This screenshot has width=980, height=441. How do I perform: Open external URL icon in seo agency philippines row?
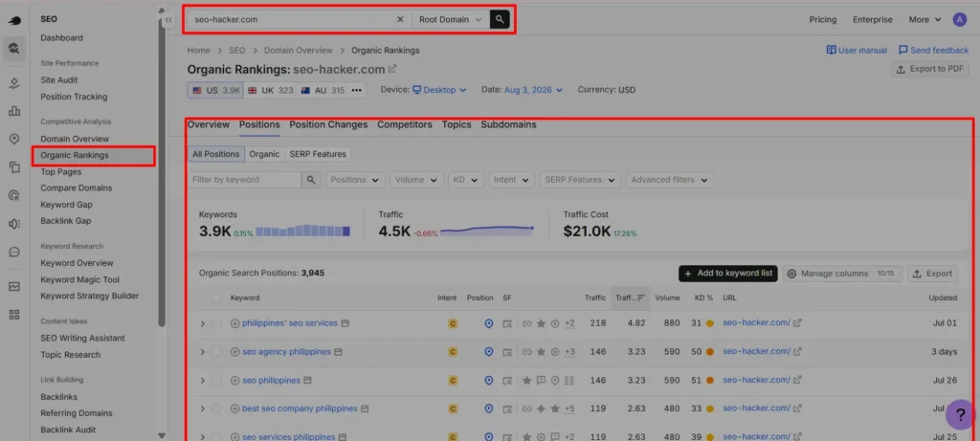(x=797, y=352)
